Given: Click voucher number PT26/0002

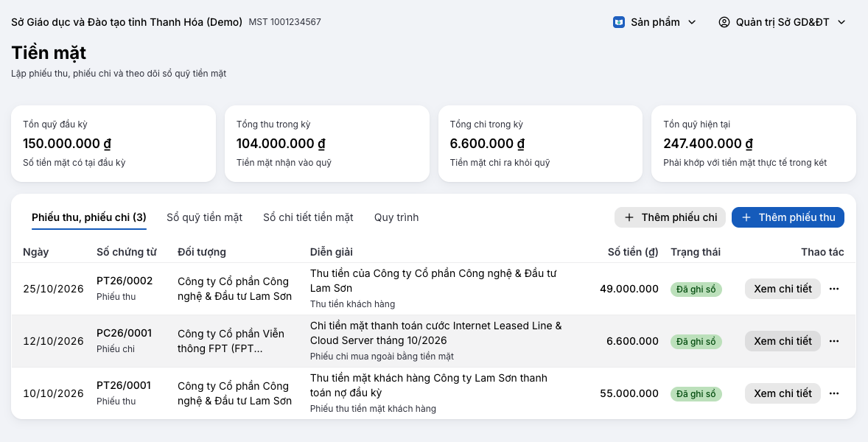Looking at the screenshot, I should click(125, 281).
